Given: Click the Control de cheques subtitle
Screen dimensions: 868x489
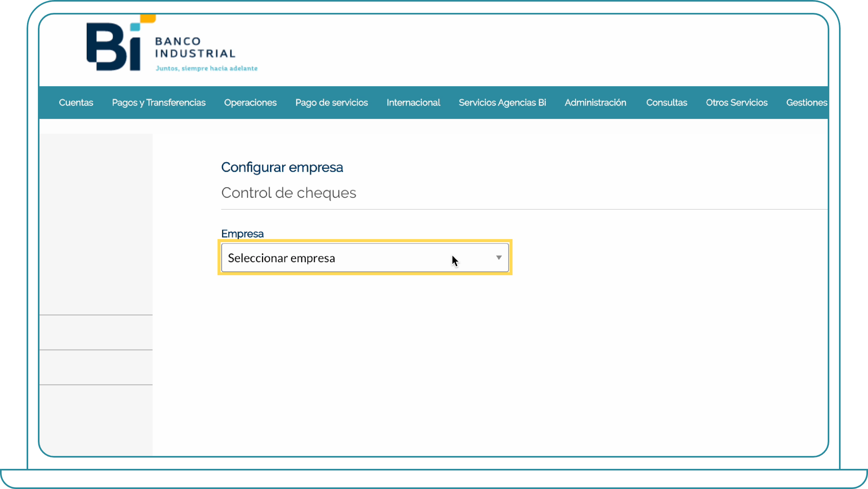Looking at the screenshot, I should click(289, 193).
